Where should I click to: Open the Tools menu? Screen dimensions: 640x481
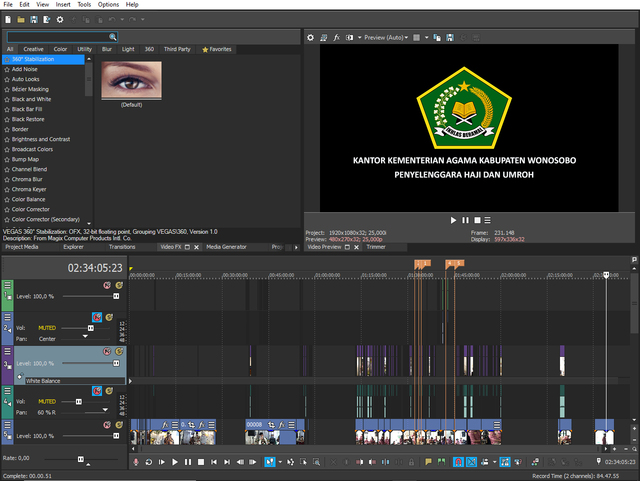pyautogui.click(x=84, y=4)
